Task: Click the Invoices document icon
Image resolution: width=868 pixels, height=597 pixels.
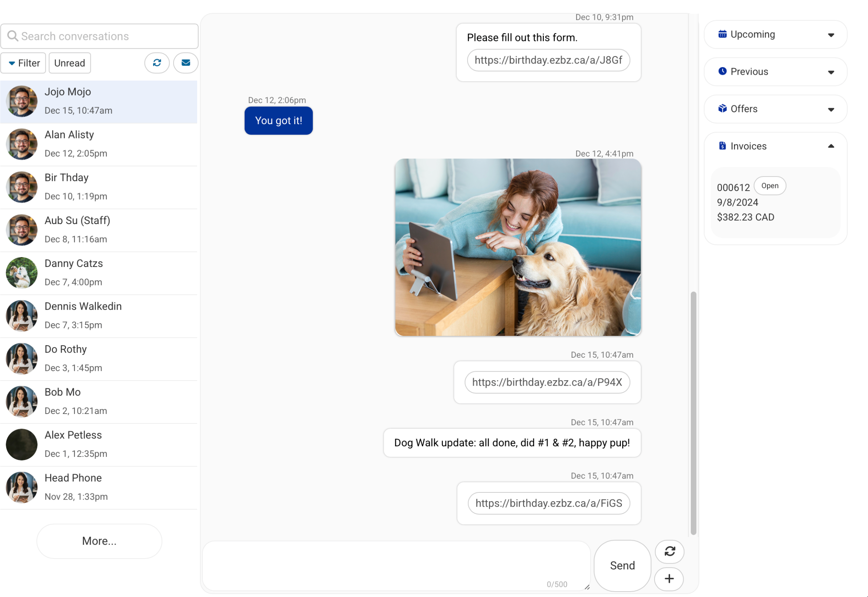Action: point(722,146)
